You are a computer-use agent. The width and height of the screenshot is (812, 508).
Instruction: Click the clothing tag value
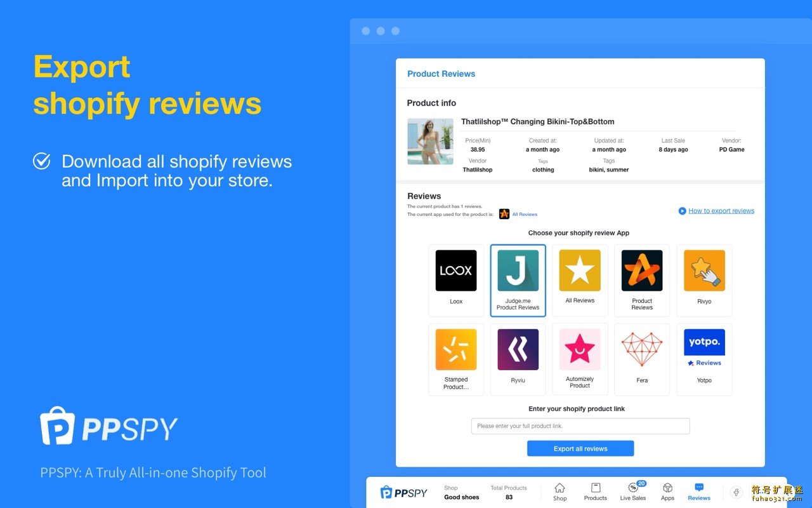pos(543,170)
